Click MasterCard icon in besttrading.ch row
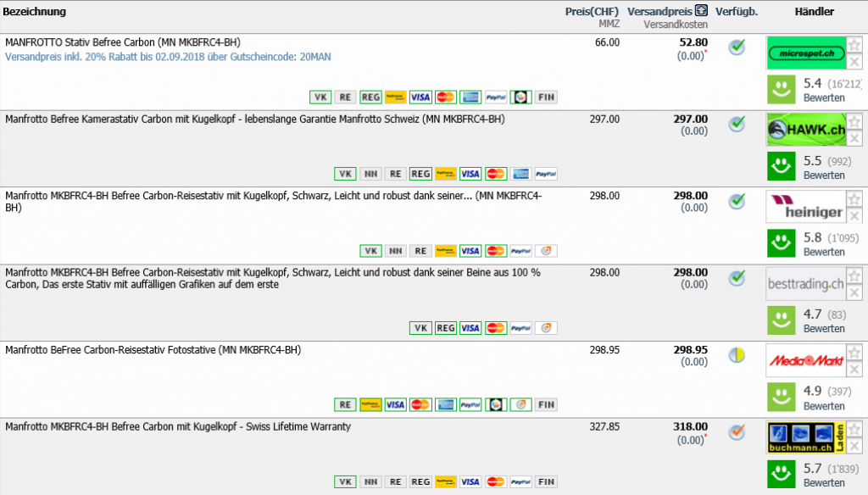Viewport: 868px width, 495px height. click(495, 328)
